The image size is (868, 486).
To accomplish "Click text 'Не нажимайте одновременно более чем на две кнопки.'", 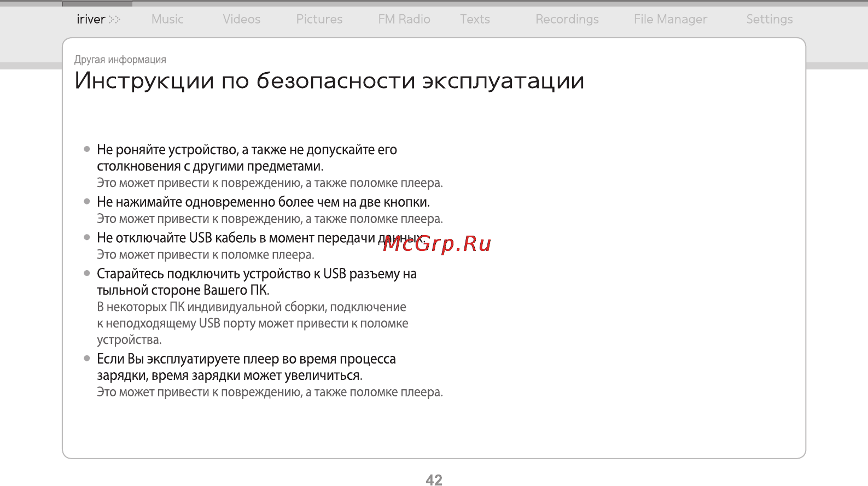I will tap(263, 202).
